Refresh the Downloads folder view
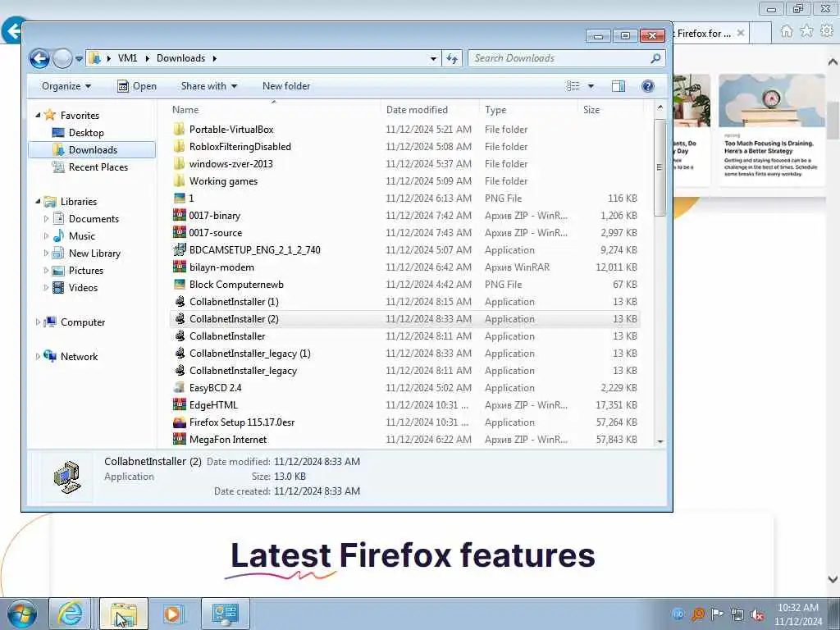This screenshot has width=840, height=630. click(x=452, y=58)
